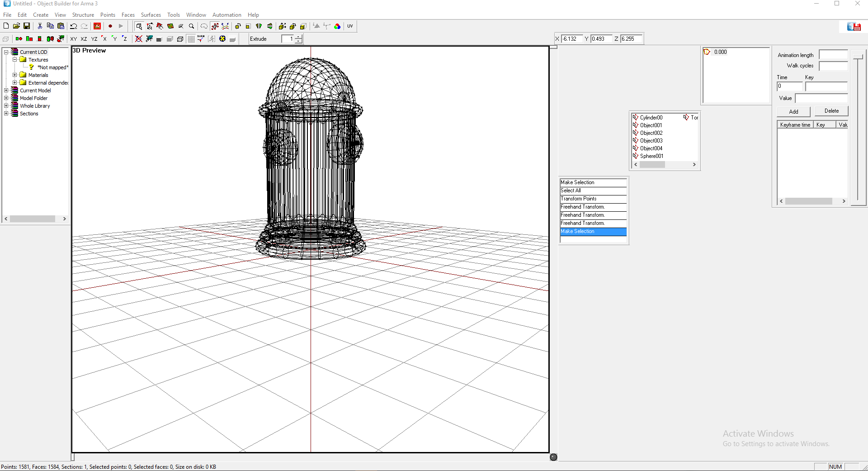This screenshot has height=471, width=868.
Task: Expand the Materials folder node
Action: (15, 75)
